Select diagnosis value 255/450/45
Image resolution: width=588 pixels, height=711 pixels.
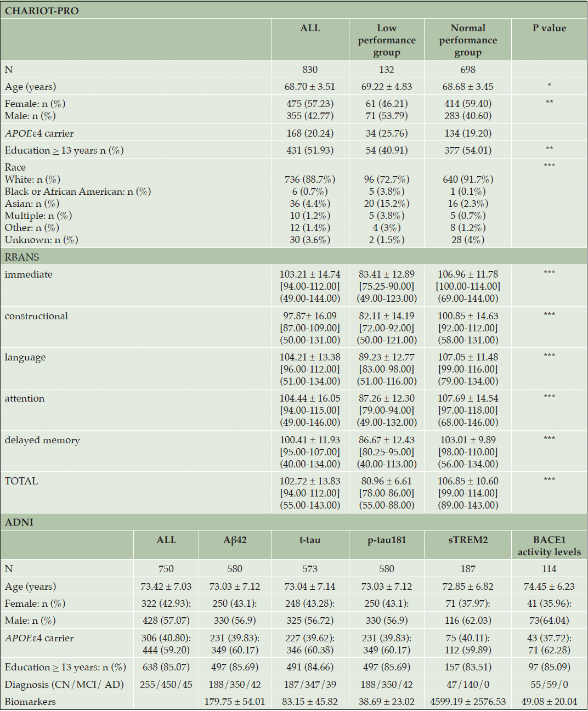[x=166, y=685]
